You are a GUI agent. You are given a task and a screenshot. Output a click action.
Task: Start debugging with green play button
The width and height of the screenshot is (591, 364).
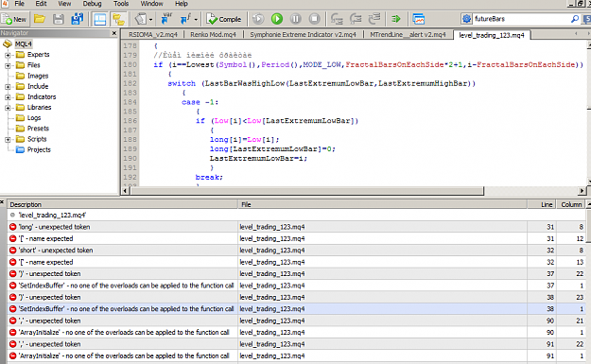point(277,19)
